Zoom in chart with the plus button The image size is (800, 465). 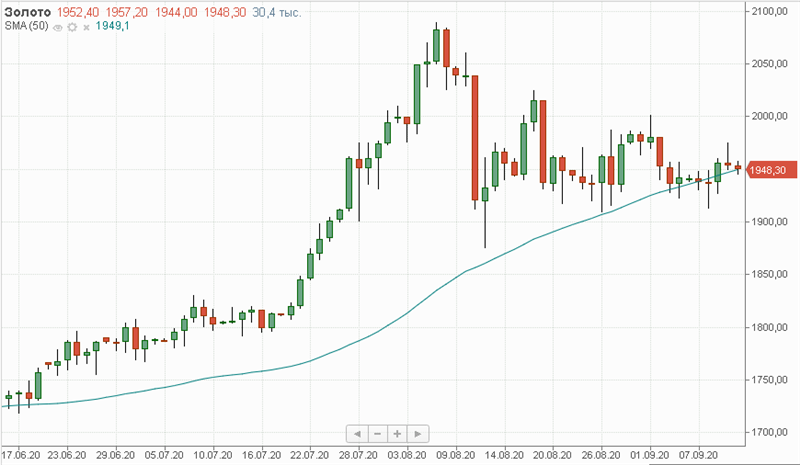(397, 434)
